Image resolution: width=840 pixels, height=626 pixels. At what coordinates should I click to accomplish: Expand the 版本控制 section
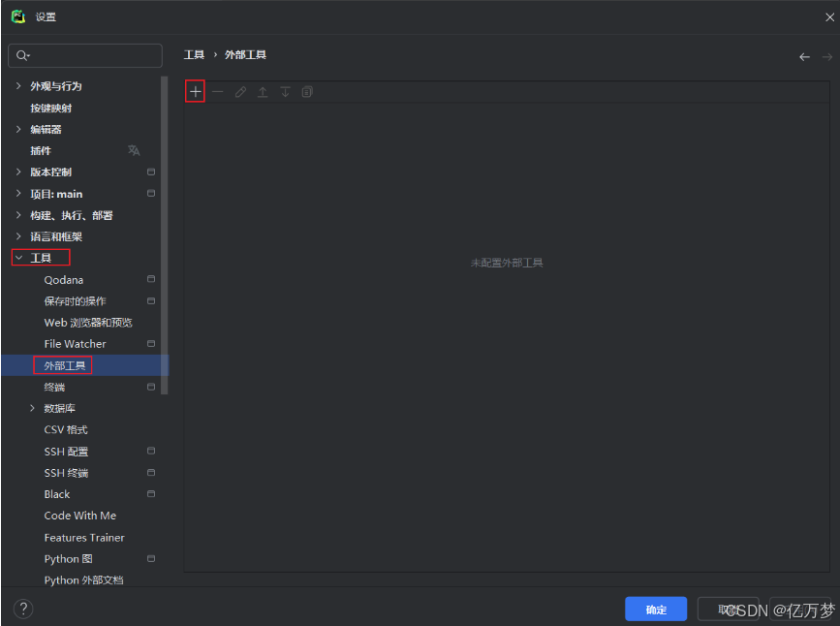[17, 172]
